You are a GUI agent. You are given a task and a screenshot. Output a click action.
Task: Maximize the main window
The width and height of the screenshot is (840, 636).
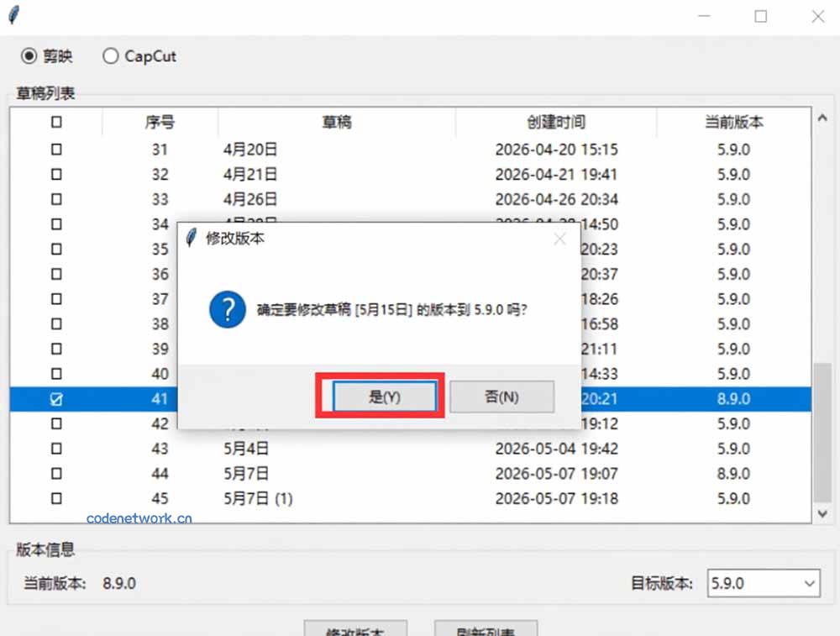click(761, 16)
